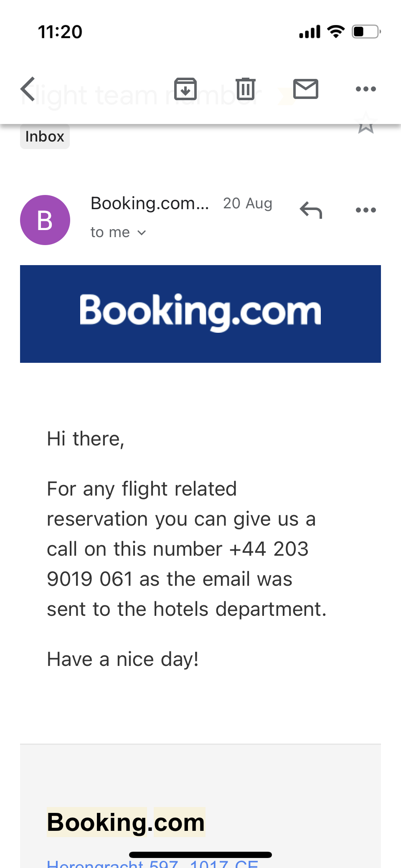Open the message options beside the reply arrow
The height and width of the screenshot is (868, 401).
click(x=366, y=210)
